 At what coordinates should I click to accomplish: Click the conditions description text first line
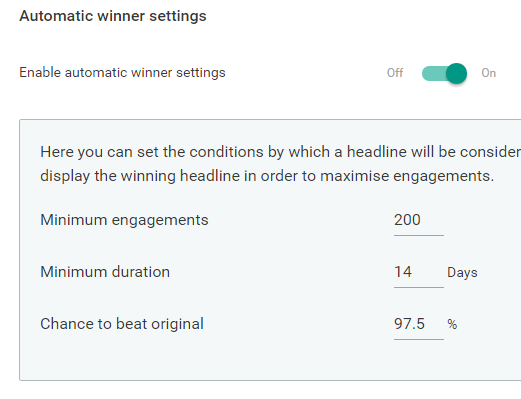280,152
